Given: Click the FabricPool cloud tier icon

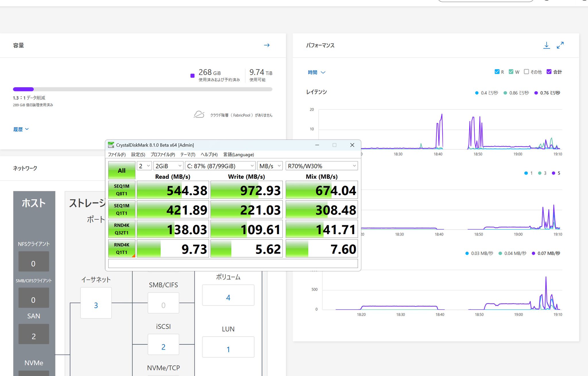Looking at the screenshot, I should (x=199, y=115).
